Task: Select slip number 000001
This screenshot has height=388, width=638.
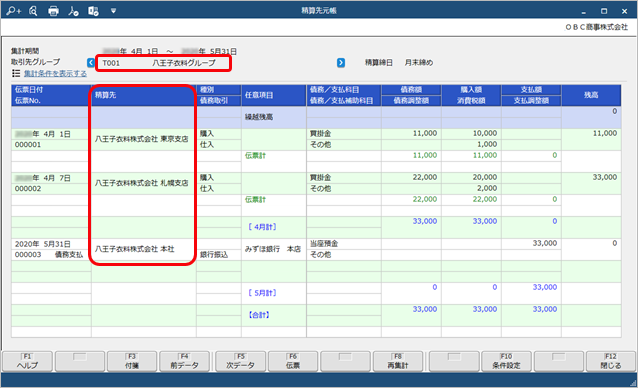Action: (x=28, y=145)
